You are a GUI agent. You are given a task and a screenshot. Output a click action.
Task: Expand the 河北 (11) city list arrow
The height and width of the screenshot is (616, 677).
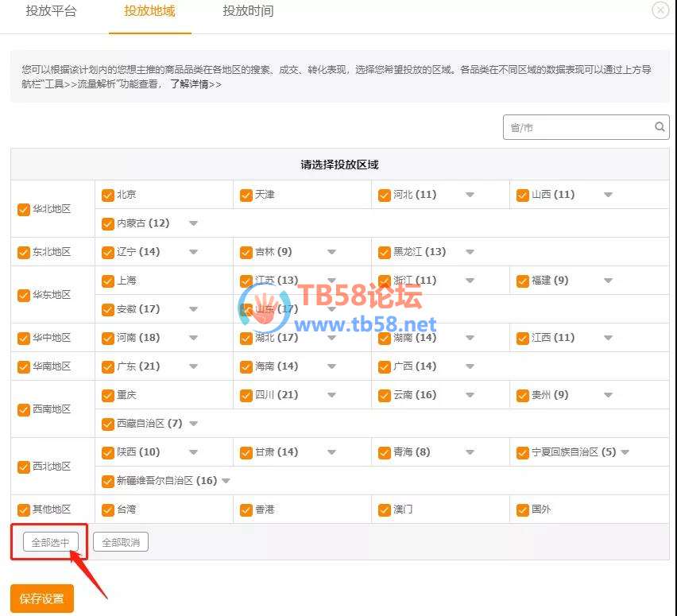pyautogui.click(x=470, y=195)
